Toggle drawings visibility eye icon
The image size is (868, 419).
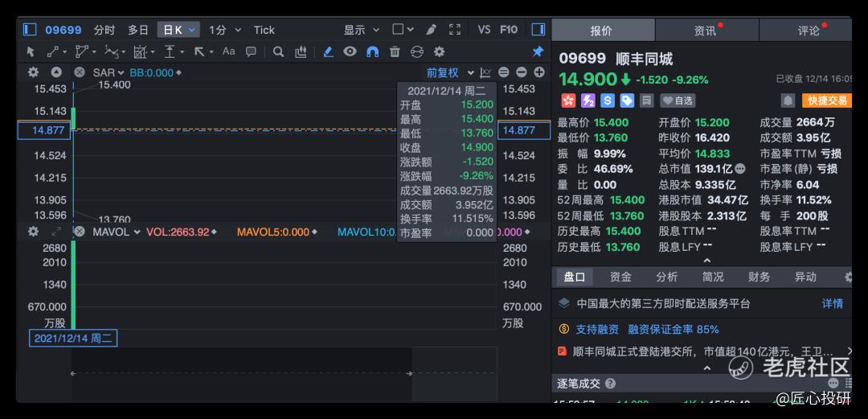click(x=350, y=51)
